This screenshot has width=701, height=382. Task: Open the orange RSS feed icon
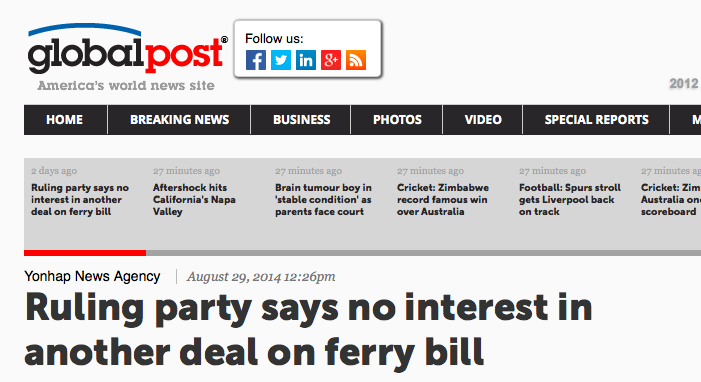(x=356, y=60)
